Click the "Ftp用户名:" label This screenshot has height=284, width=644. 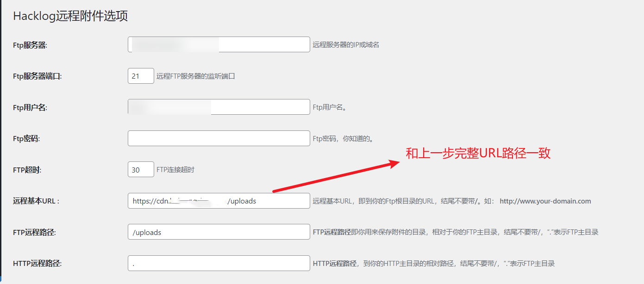point(30,107)
